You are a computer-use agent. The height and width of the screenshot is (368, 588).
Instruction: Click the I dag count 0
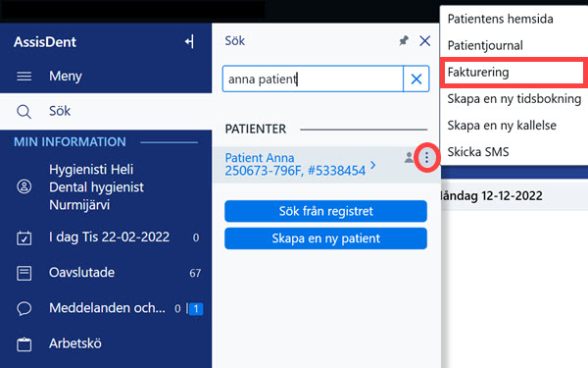[x=196, y=237]
